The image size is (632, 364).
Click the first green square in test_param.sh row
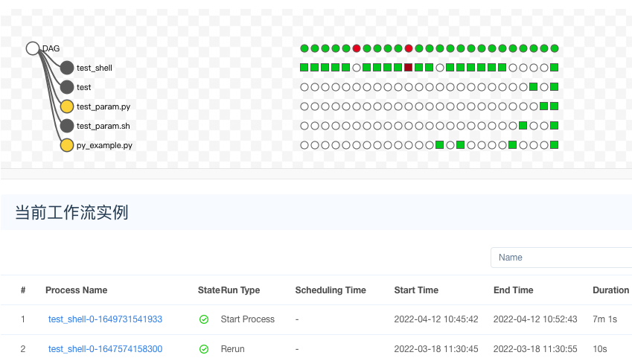click(523, 125)
